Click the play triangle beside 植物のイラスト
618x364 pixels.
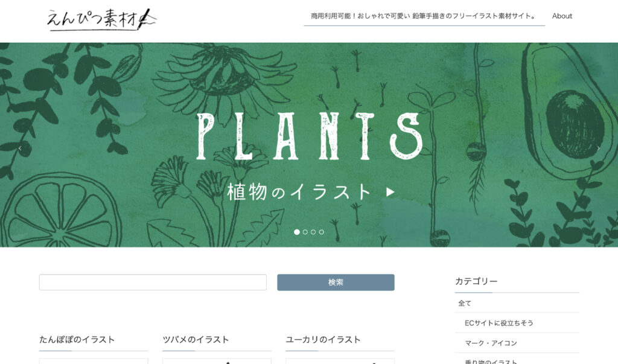pyautogui.click(x=390, y=192)
